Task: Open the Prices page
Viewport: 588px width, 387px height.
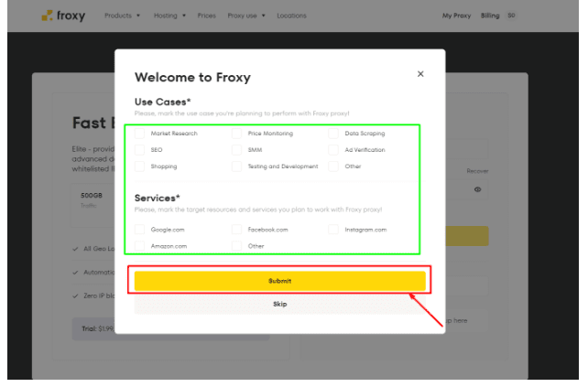Action: coord(207,16)
